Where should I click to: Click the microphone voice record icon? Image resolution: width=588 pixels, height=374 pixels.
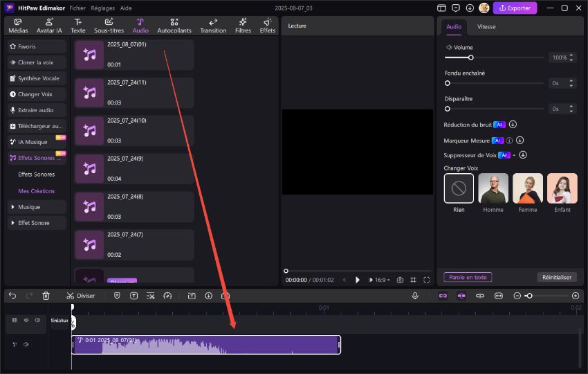(x=415, y=296)
